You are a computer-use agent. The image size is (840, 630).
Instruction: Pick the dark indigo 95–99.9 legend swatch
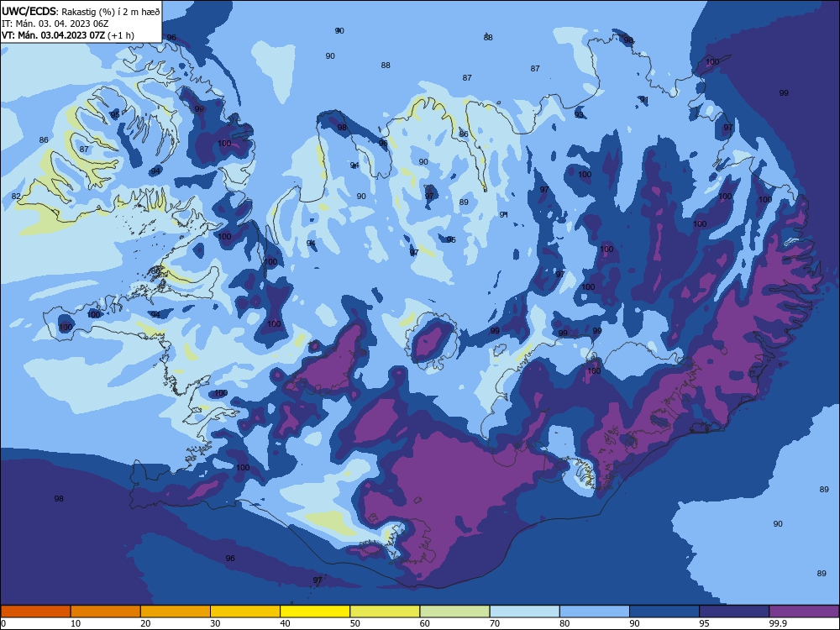[x=734, y=612]
